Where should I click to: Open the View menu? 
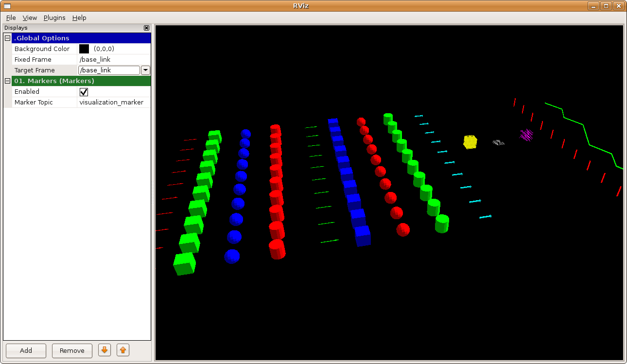point(30,17)
